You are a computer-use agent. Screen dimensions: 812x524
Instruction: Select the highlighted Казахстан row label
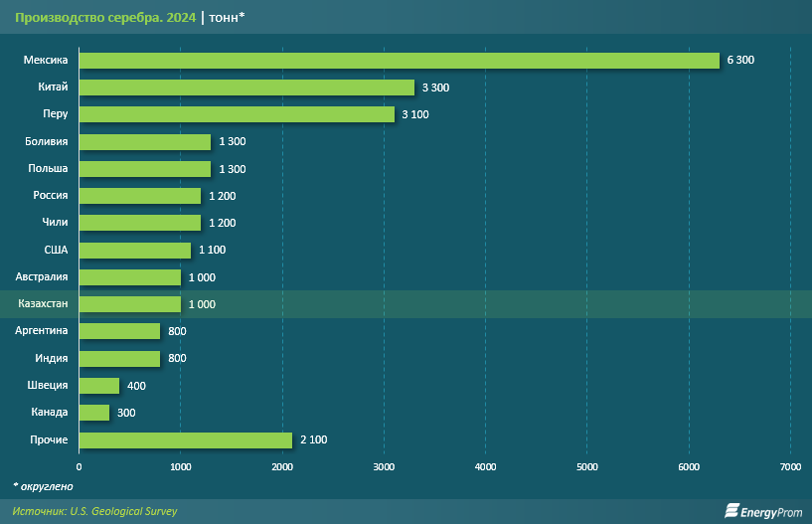43,304
